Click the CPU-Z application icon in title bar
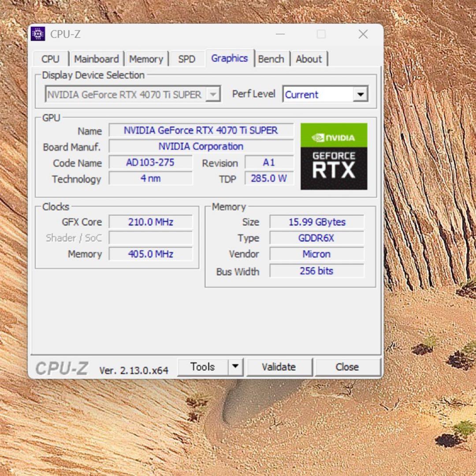 tap(38, 34)
